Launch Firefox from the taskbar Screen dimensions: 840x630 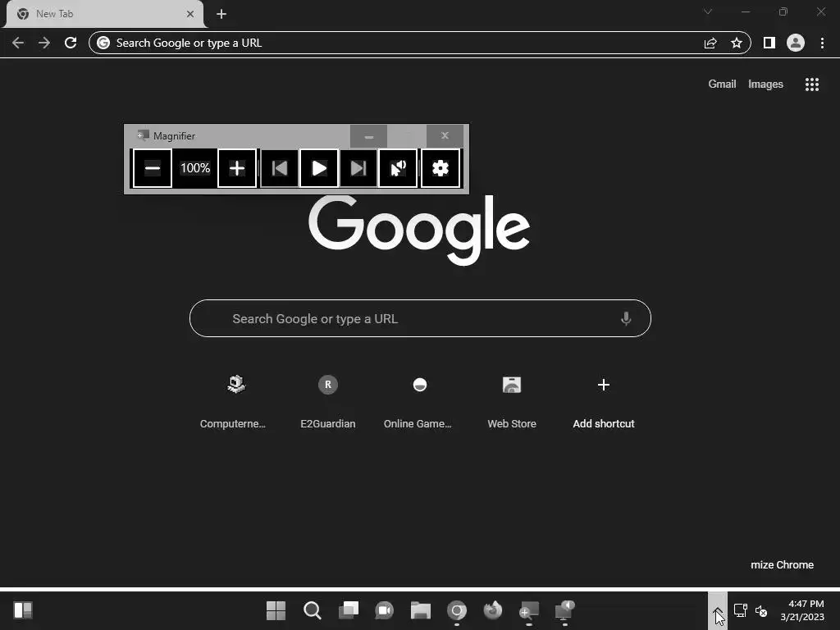coord(493,610)
